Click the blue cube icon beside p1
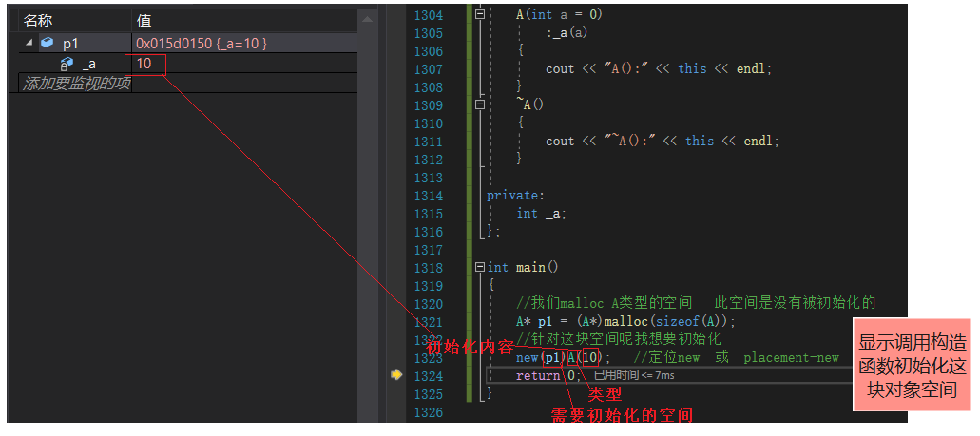The image size is (980, 436). coord(47,43)
